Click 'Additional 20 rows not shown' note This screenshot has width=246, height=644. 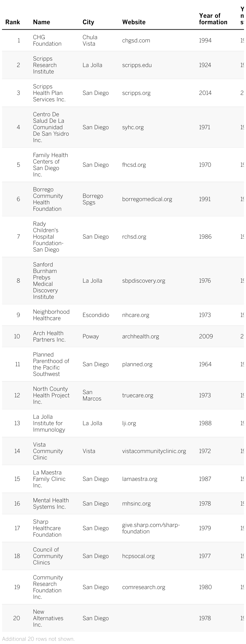(39, 639)
